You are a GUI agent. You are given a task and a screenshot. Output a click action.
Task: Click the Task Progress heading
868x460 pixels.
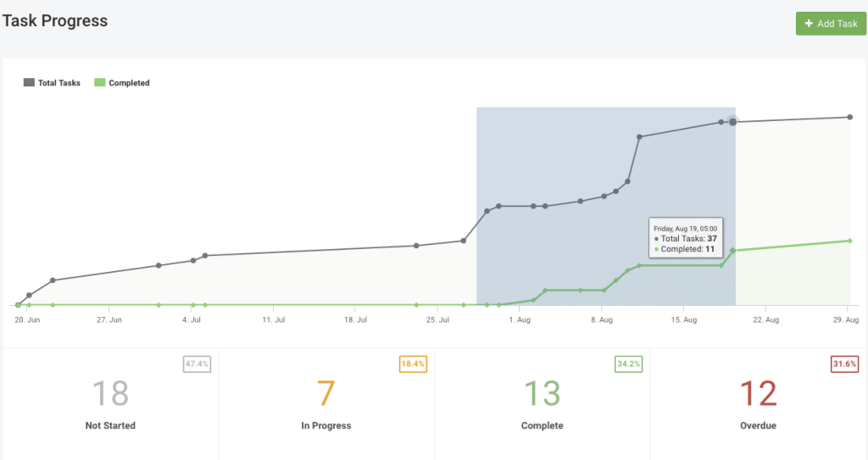55,21
